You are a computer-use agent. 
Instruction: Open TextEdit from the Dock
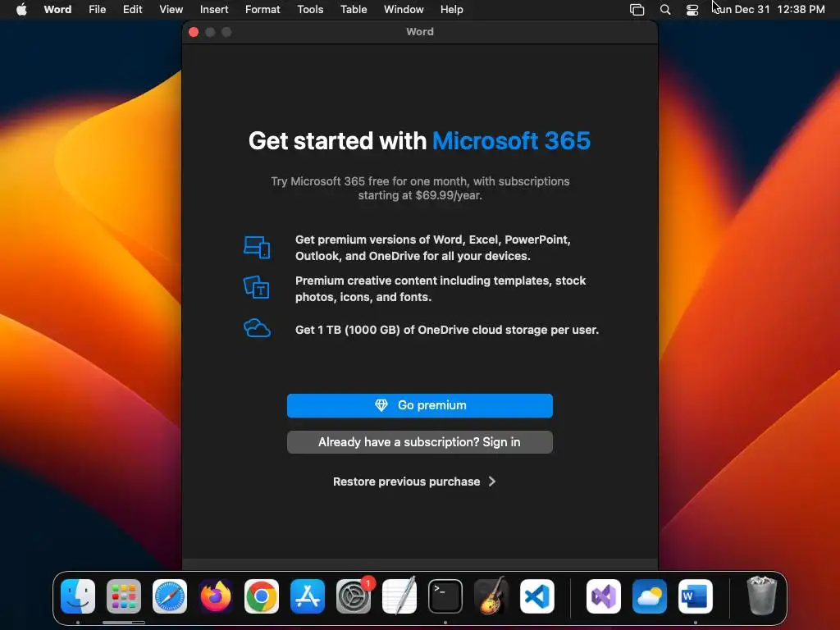399,596
